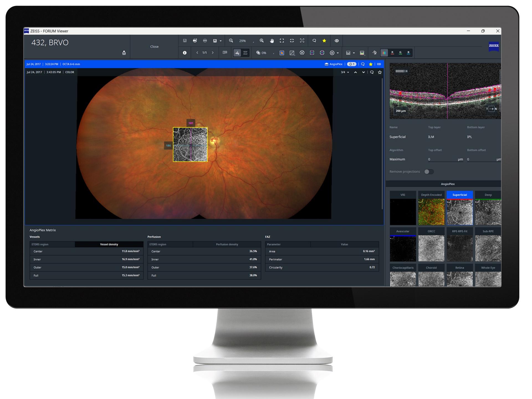Viewport: 532px width, 399px height.
Task: Toggle the eye visibility icon in toolbar
Action: 337,41
